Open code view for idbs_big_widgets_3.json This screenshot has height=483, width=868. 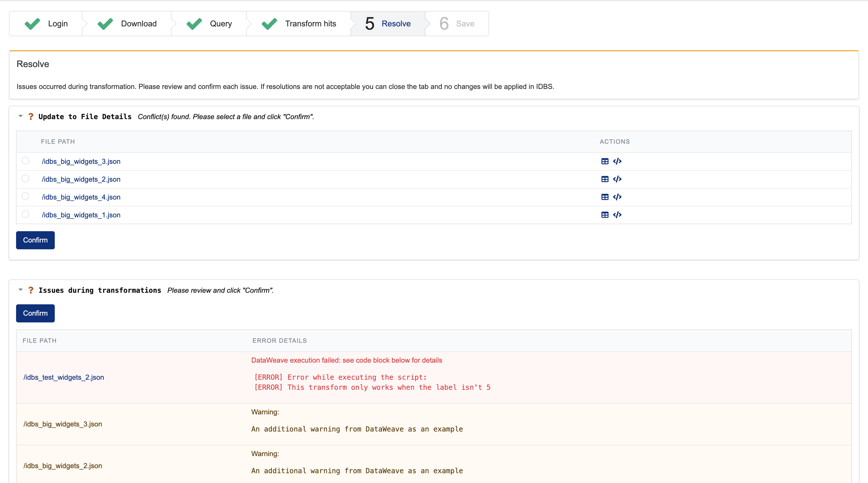[x=617, y=161]
